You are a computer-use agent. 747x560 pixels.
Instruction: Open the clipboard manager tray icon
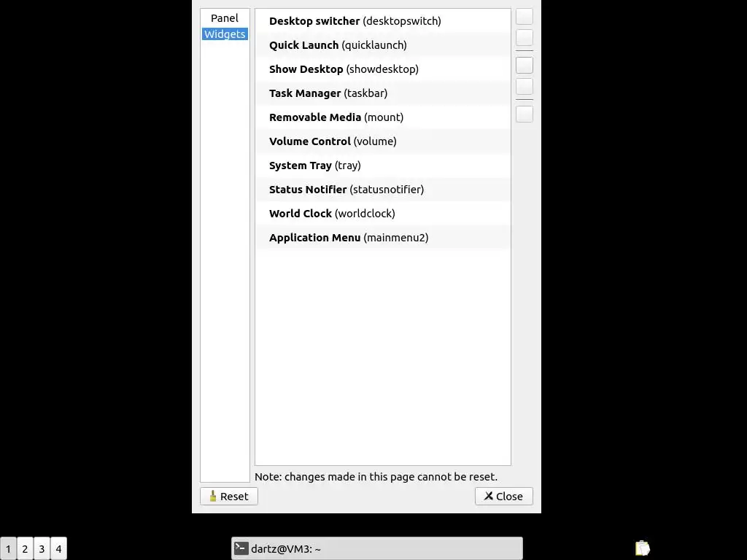(642, 548)
